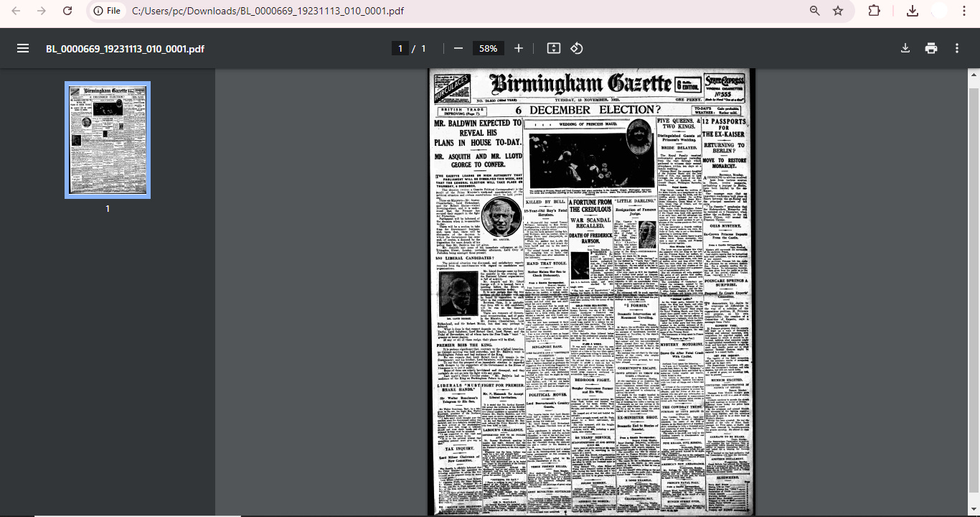Click the profile avatar in browser toolbar
The height and width of the screenshot is (517, 980).
[939, 11]
